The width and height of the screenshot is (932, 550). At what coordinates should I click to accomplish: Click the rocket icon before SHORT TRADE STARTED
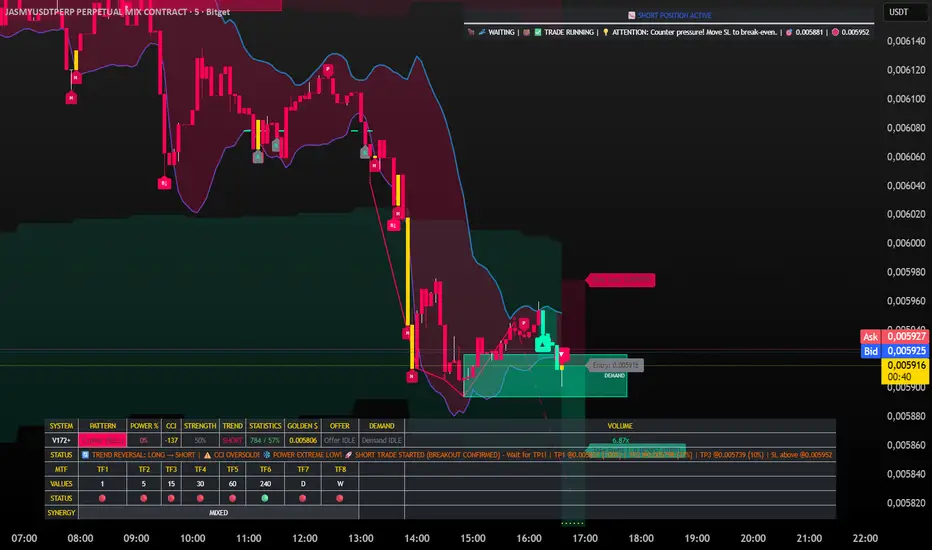348,455
